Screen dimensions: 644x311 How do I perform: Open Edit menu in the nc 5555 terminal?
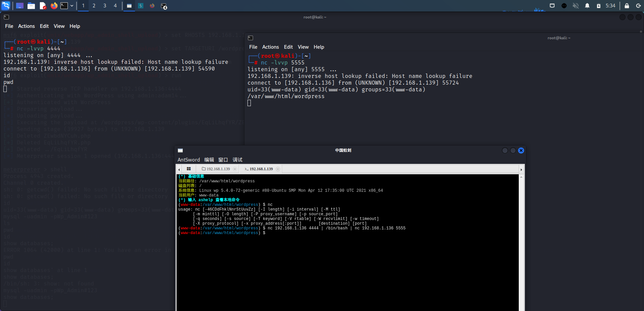[288, 47]
